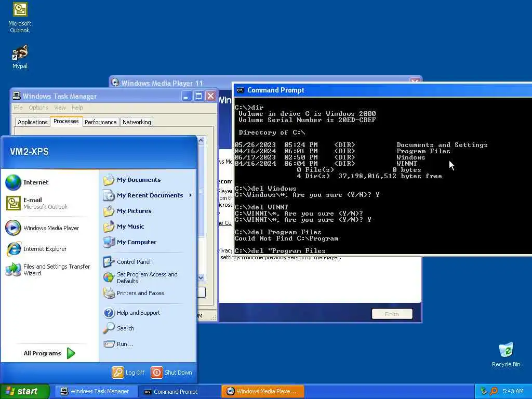Click the VM2-XP$ user name header

[29, 152]
